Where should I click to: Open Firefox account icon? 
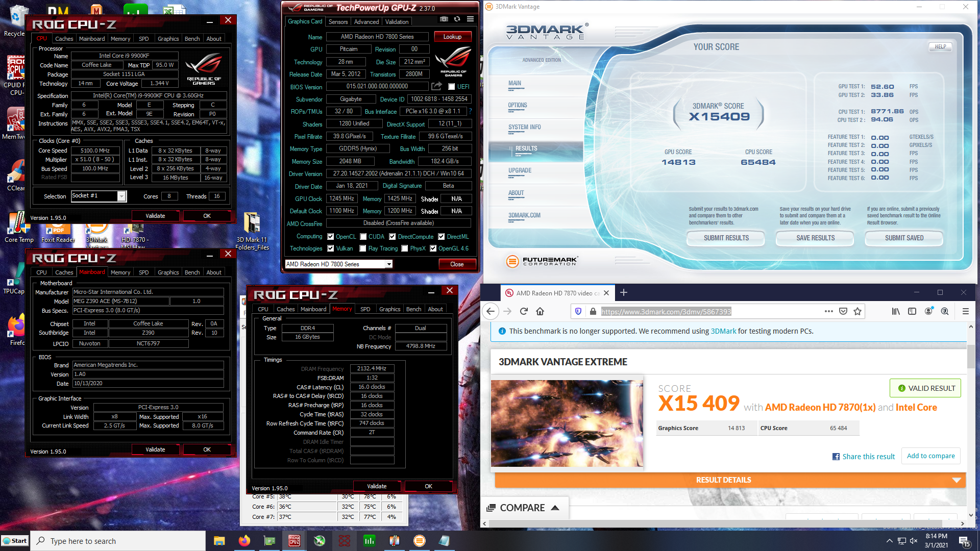(928, 311)
